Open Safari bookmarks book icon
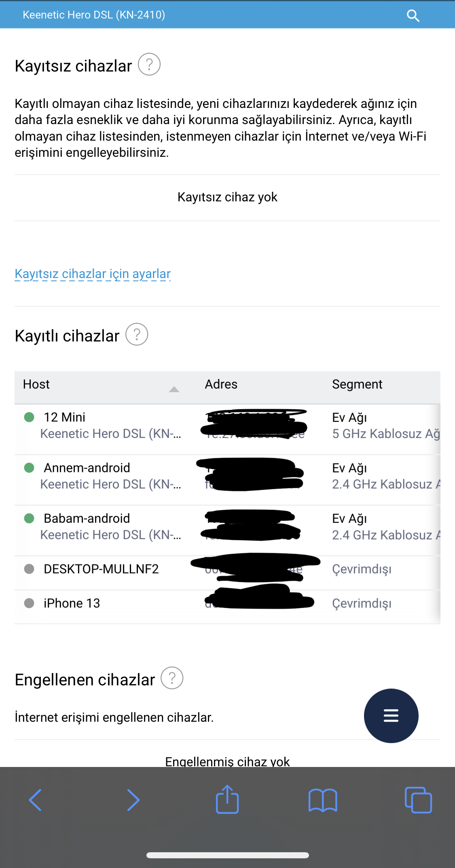 click(323, 800)
